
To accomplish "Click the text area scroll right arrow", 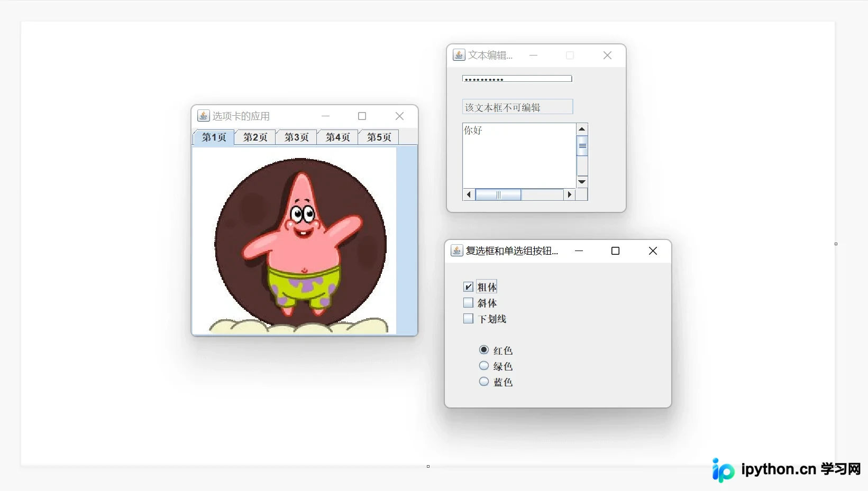I will coord(569,194).
